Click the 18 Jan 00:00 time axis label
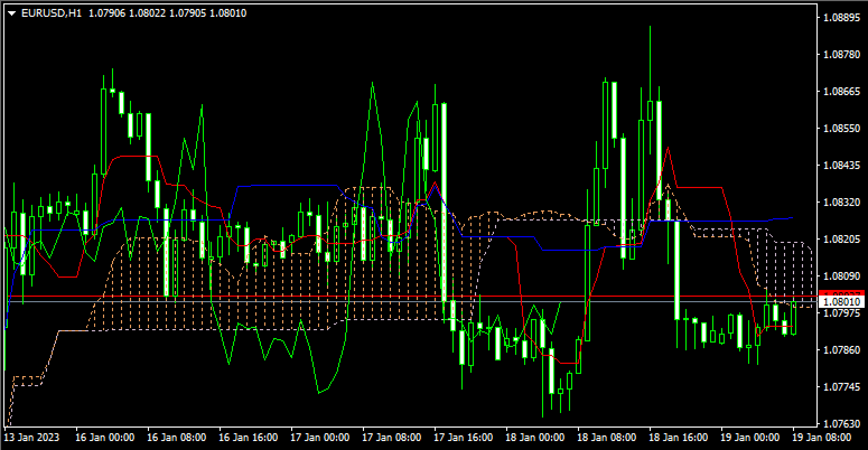 click(x=535, y=437)
